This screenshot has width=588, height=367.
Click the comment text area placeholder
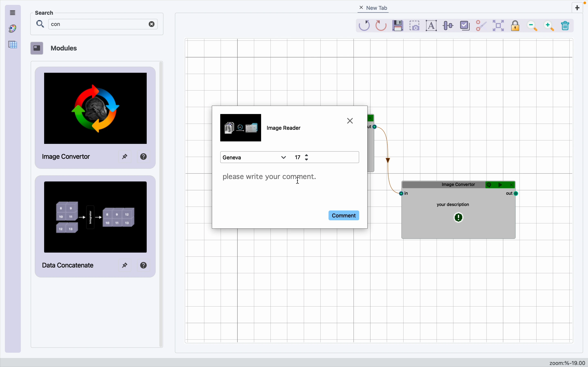[269, 177]
